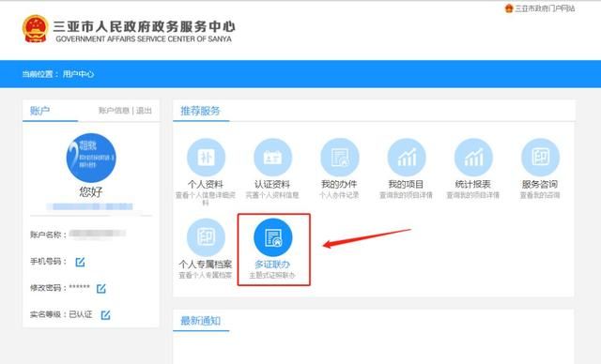Click the 个人专属档案 label text

pyautogui.click(x=206, y=265)
